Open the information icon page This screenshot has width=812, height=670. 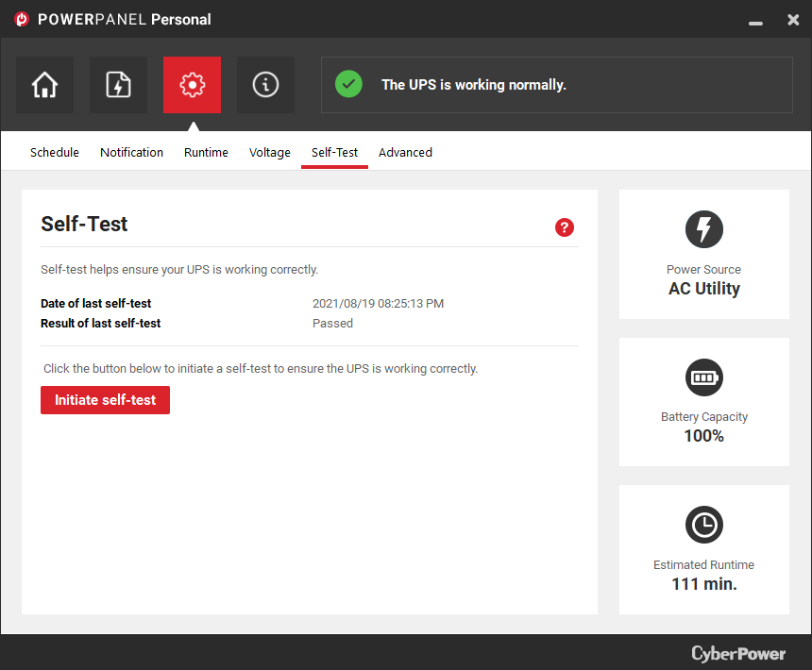pos(265,85)
